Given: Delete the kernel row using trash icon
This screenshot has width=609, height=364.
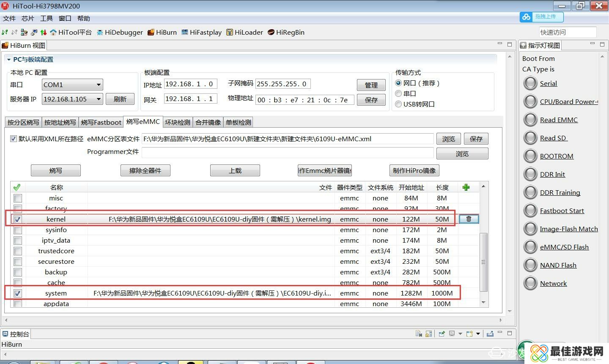Looking at the screenshot, I should tap(469, 219).
